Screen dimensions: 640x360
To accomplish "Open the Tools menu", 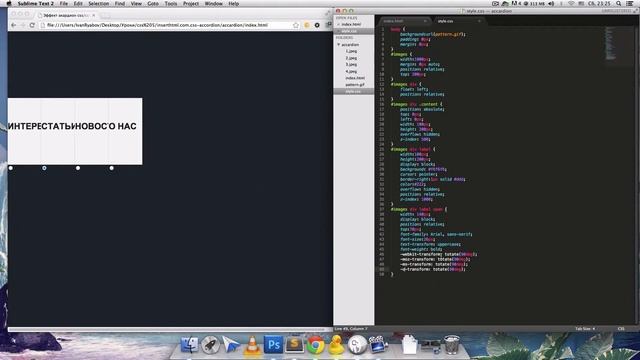I will point(171,3).
